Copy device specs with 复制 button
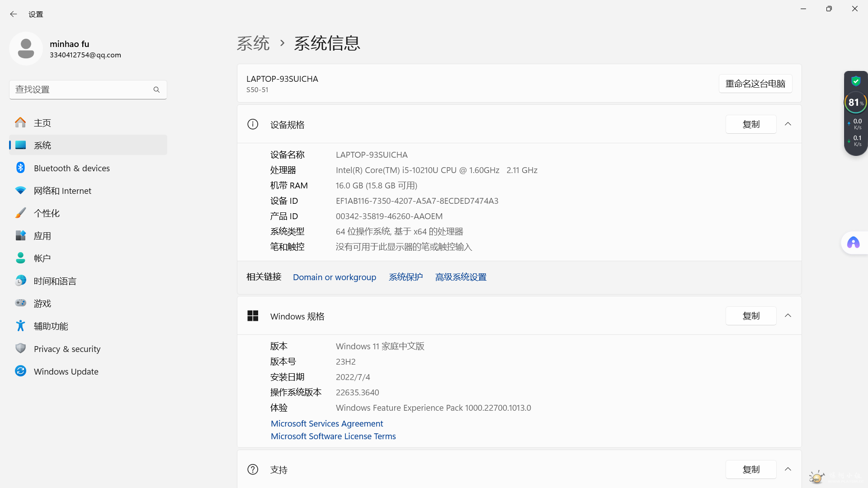The image size is (868, 488). coord(750,124)
